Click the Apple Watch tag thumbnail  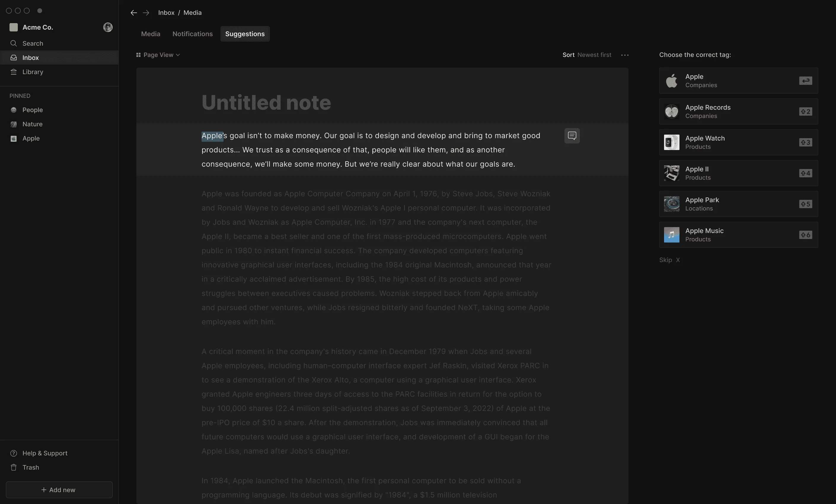[671, 143]
